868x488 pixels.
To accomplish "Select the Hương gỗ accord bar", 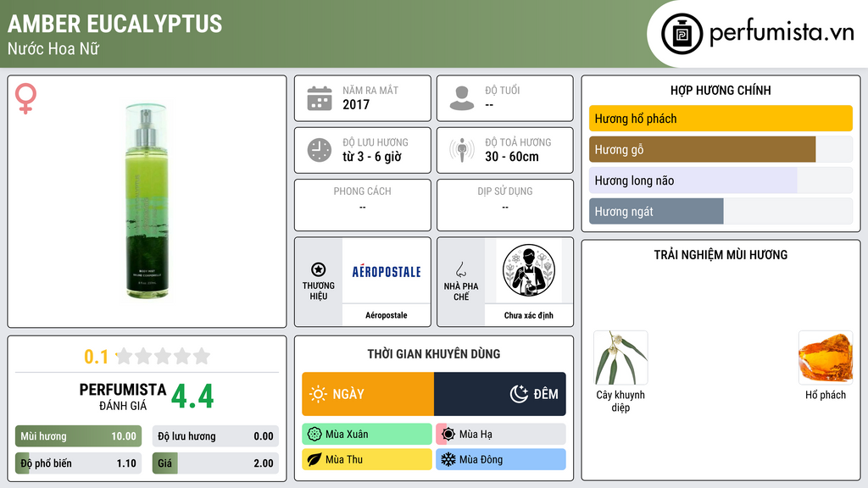I will tap(721, 149).
